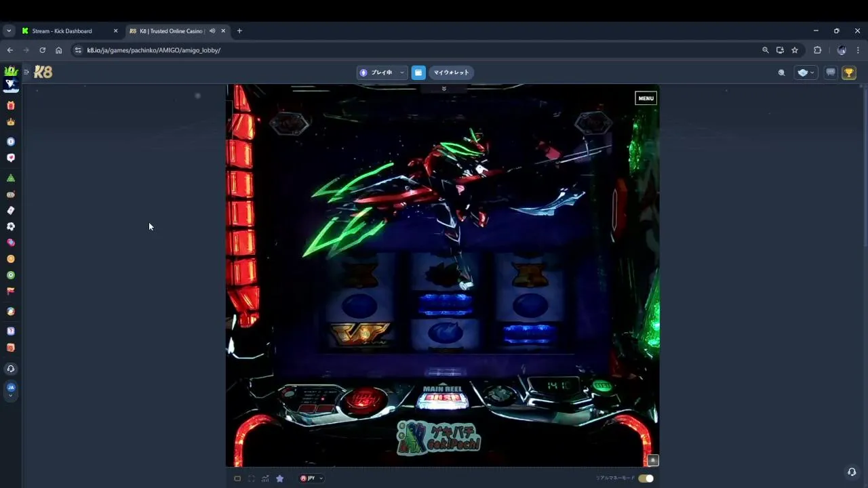Expand the diamond rank dropdown in header
The width and height of the screenshot is (868, 488).
pyautogui.click(x=806, y=73)
